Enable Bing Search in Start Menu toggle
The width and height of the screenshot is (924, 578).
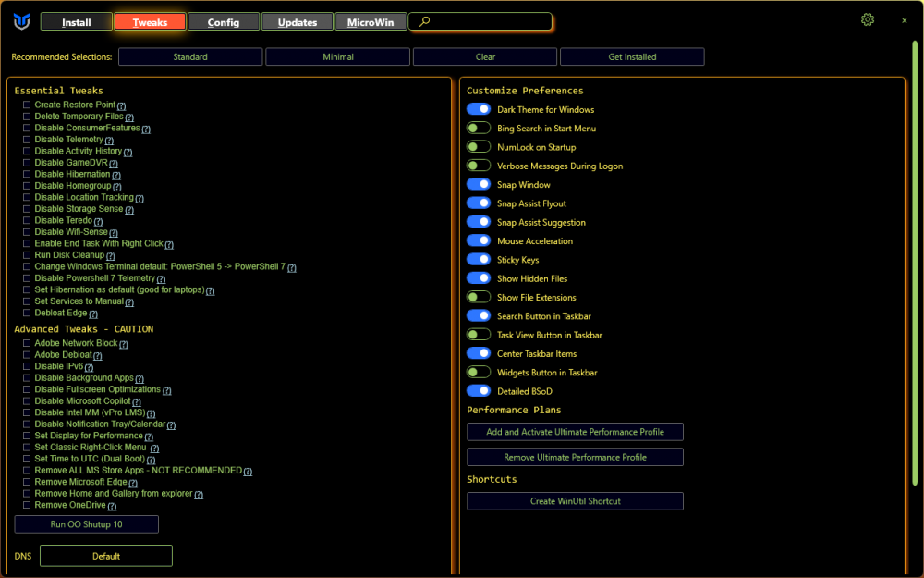[x=479, y=128]
